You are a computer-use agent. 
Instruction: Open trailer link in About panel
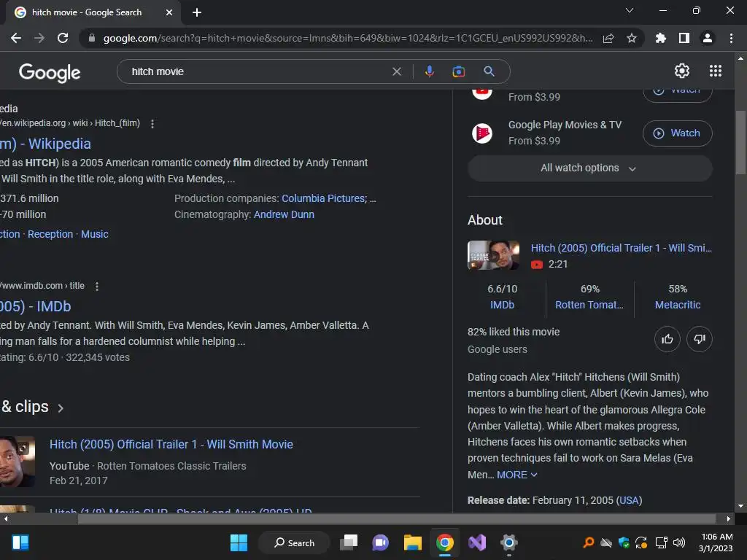(621, 248)
